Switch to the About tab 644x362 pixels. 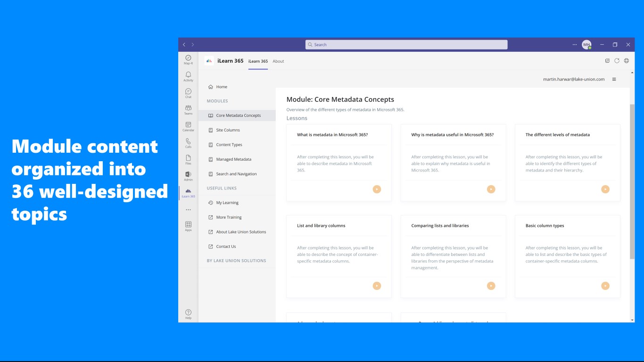tap(278, 61)
